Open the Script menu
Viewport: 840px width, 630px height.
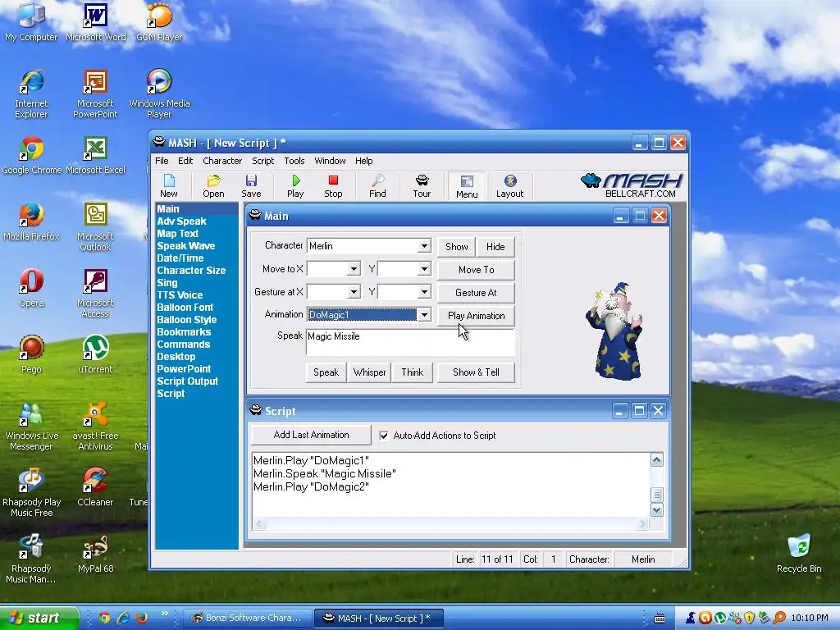tap(263, 161)
